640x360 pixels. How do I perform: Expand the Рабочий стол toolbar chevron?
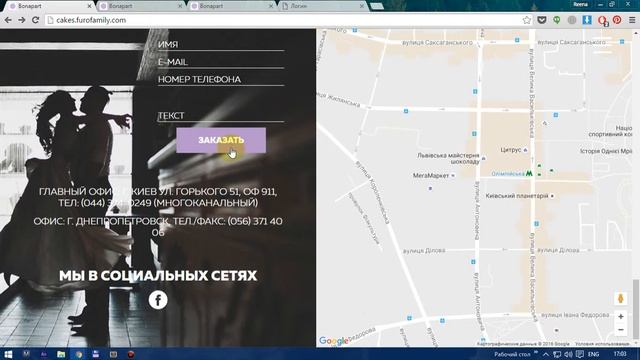[536, 353]
